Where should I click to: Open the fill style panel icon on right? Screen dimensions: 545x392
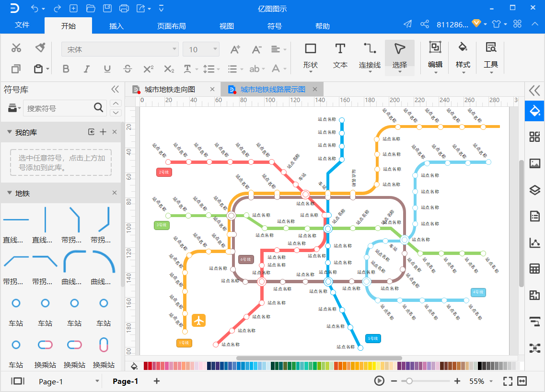534,111
